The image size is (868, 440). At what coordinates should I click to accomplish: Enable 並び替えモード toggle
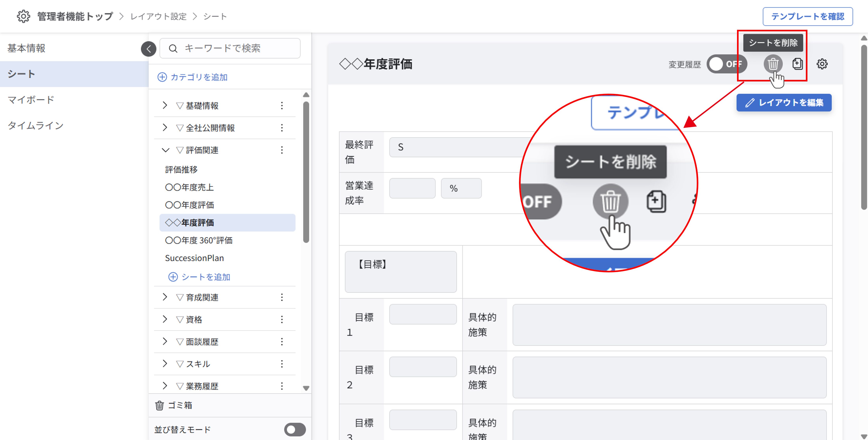295,430
